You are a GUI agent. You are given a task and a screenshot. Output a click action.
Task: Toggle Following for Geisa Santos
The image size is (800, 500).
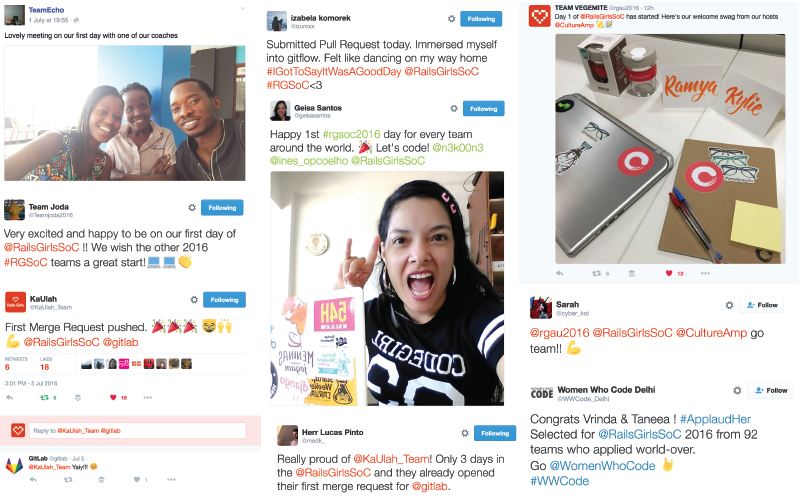[483, 109]
